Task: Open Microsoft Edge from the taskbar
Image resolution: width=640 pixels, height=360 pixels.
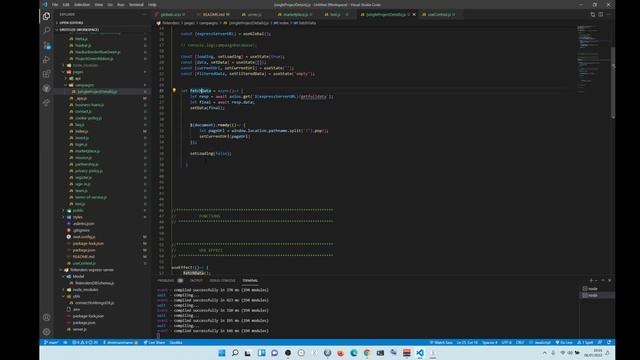Action: pyautogui.click(x=353, y=353)
